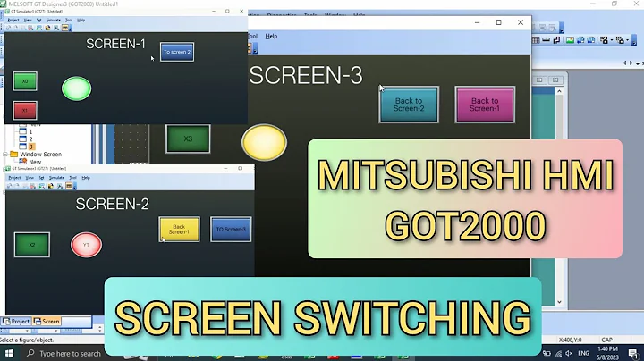The image size is (644, 361).
Task: Toggle the green X3 switch on SCREEN-3
Action: click(188, 139)
